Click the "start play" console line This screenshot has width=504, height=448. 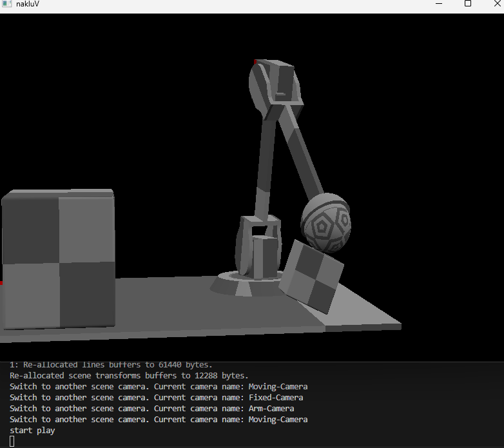click(x=32, y=430)
